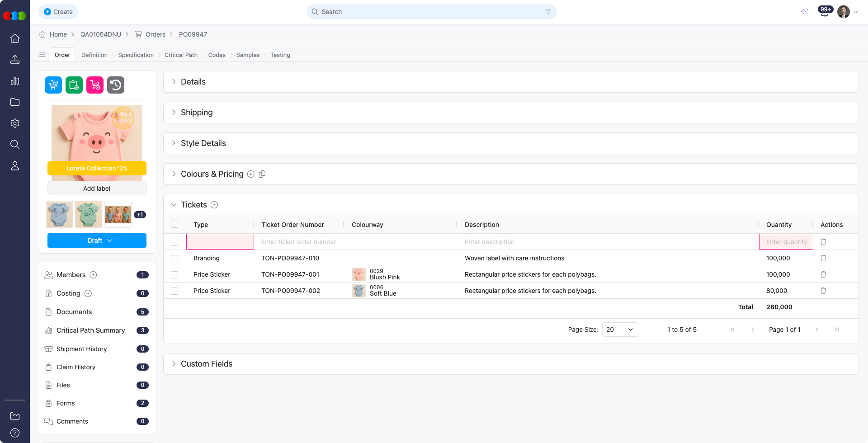Select all tickets via header checkbox

175,224
